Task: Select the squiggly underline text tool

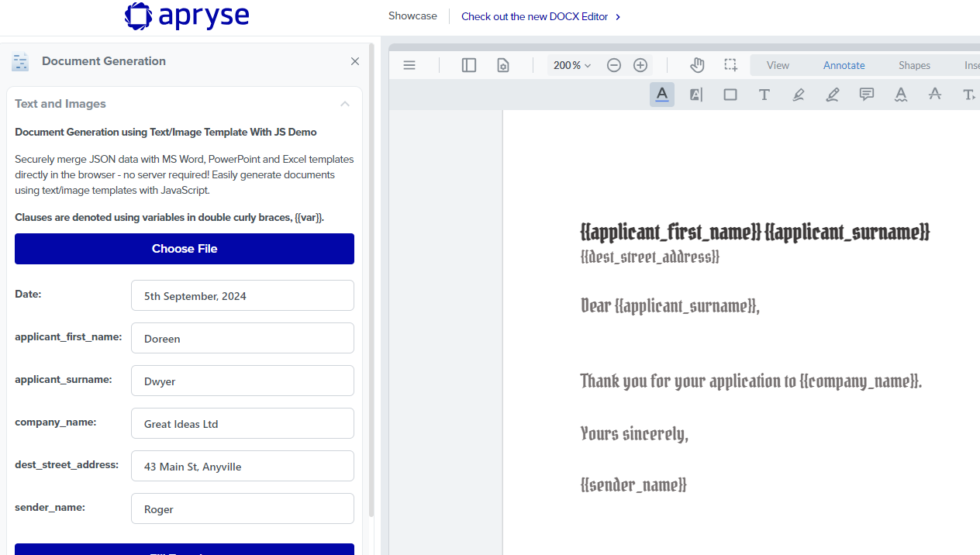Action: tap(900, 94)
